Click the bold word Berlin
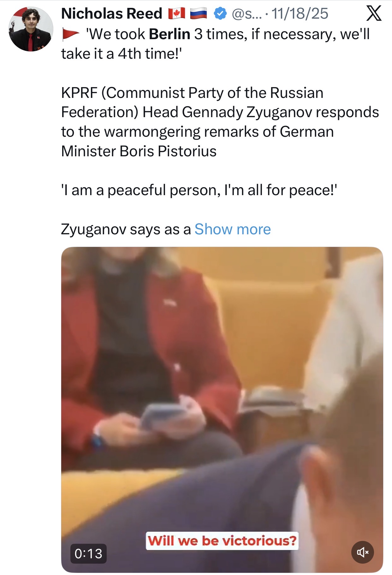Image resolution: width=392 pixels, height=575 pixels. click(x=169, y=34)
